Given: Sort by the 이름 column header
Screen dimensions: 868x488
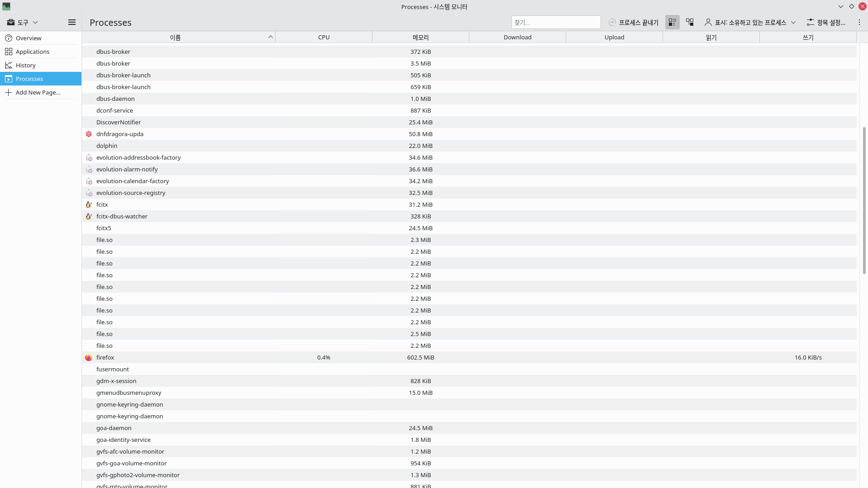Looking at the screenshot, I should point(178,37).
